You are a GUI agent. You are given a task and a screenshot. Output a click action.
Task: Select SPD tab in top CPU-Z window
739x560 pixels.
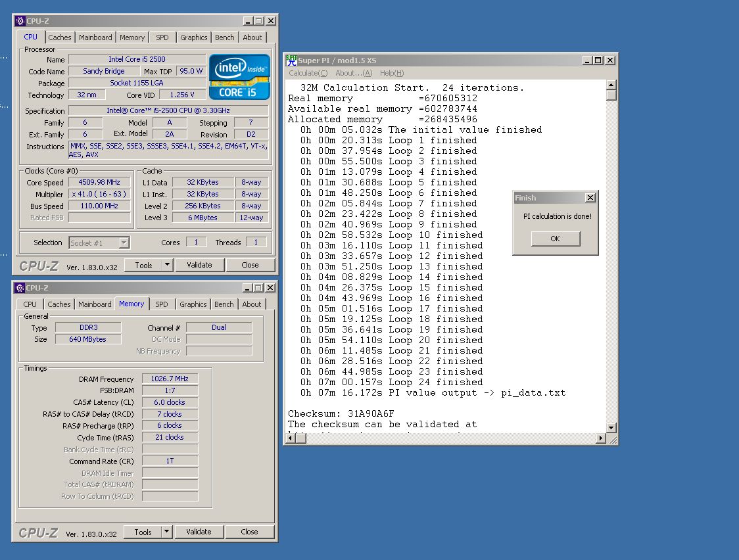[x=162, y=37]
